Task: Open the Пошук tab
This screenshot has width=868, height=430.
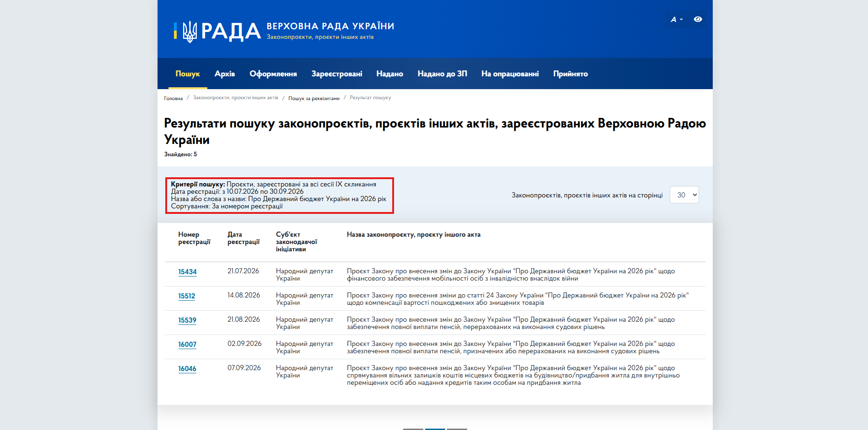Action: tap(188, 74)
